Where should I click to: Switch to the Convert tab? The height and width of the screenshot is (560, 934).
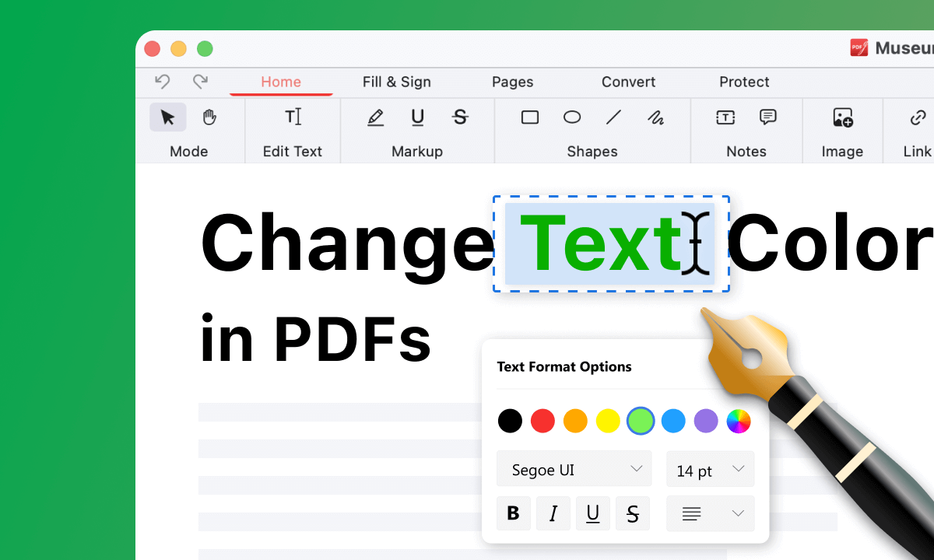[628, 82]
